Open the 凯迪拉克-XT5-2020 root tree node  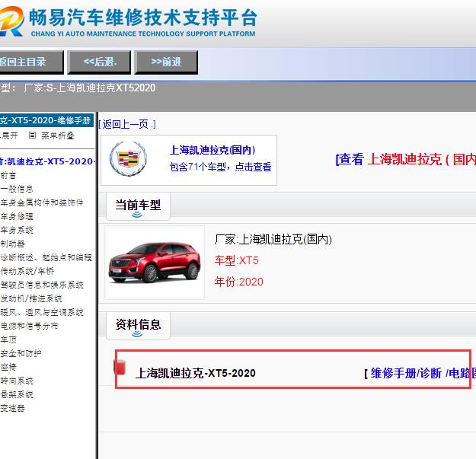(x=47, y=161)
